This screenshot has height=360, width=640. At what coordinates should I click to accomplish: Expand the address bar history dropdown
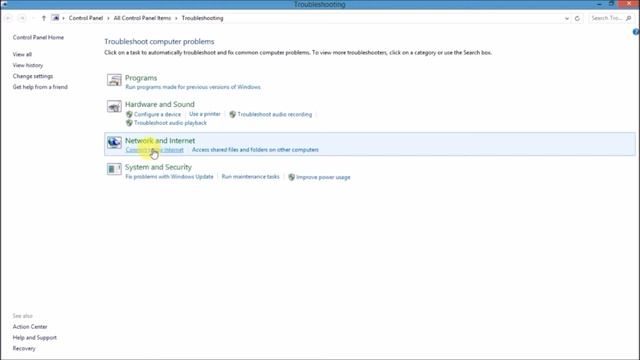point(567,18)
